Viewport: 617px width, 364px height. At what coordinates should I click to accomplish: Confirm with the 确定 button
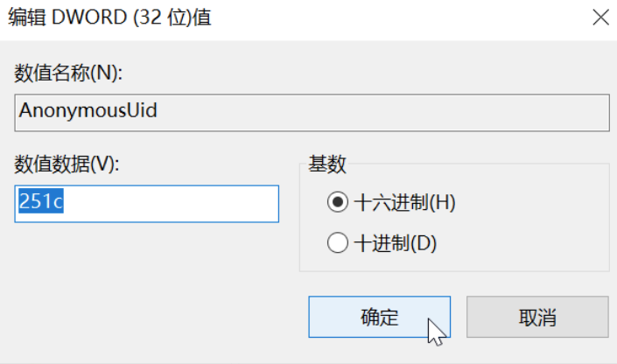click(x=379, y=317)
